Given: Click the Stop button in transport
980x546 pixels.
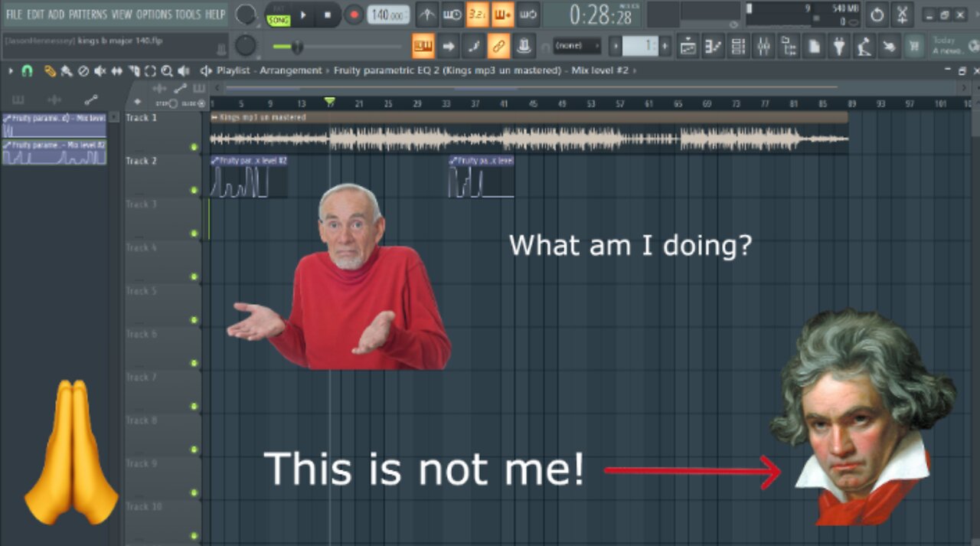Looking at the screenshot, I should (x=328, y=15).
